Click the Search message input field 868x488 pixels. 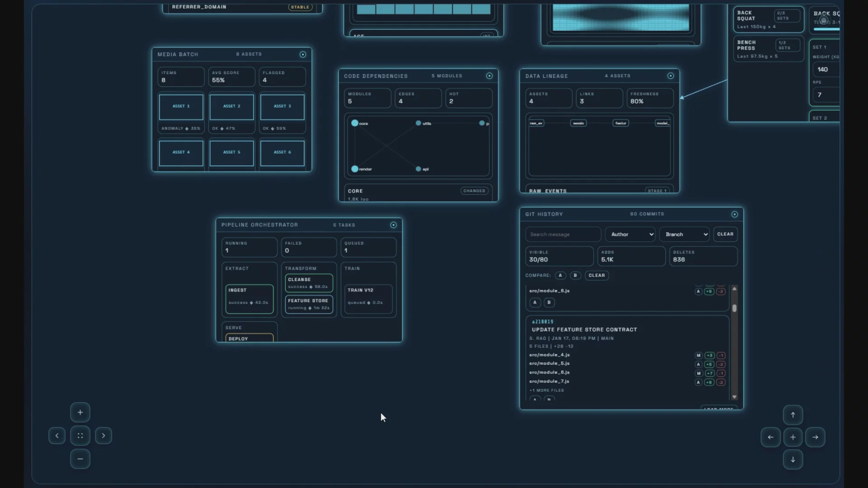pos(563,234)
